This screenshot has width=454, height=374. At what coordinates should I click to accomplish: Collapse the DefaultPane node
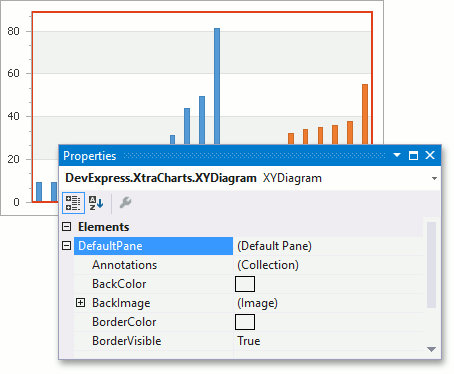(x=67, y=246)
